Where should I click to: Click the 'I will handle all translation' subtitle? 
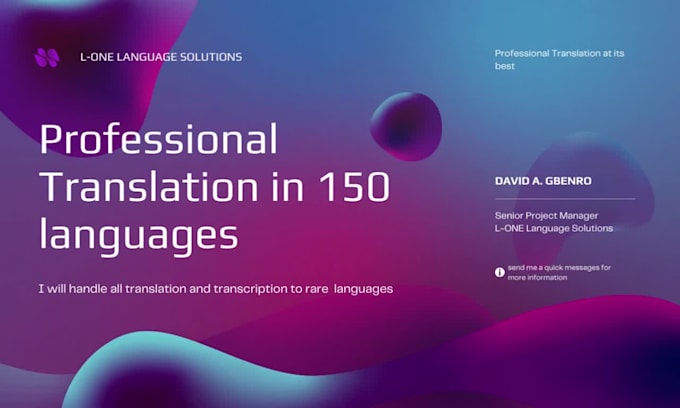(216, 289)
